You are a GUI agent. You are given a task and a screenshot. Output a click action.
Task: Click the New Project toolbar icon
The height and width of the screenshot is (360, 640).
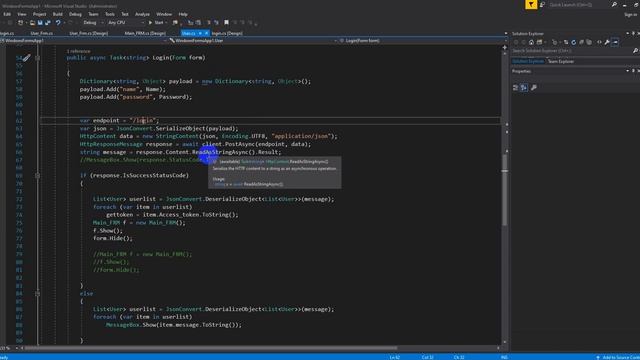20,23
